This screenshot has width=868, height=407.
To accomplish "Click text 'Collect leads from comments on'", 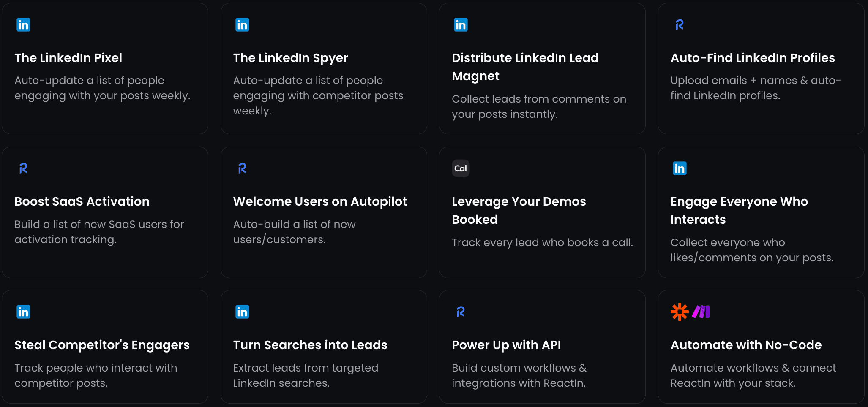I will point(539,99).
